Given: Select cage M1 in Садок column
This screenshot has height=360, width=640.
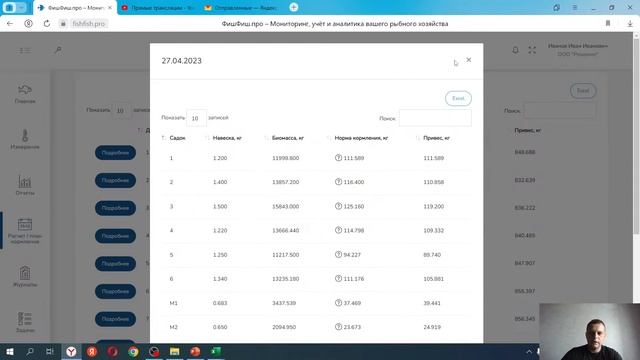Looking at the screenshot, I should (x=173, y=303).
